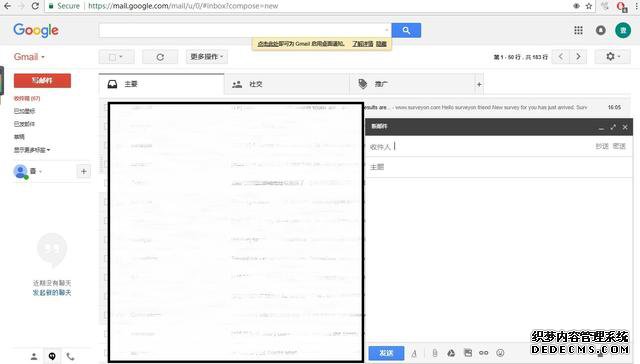Insert a photo in the compose toolbar
640x364 pixels.
[468, 353]
